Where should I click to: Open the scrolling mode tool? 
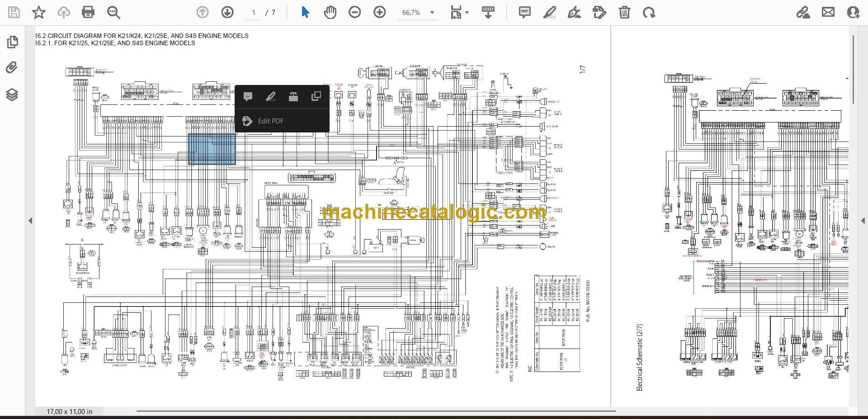[488, 12]
